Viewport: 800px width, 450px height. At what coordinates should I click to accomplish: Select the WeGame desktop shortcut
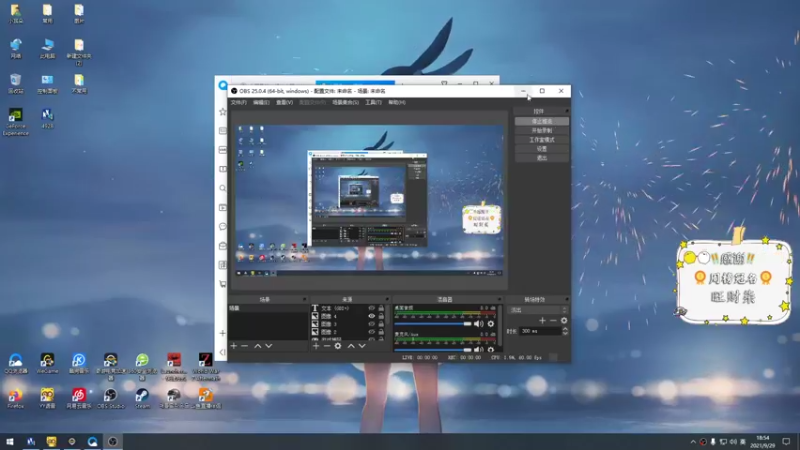pos(47,363)
